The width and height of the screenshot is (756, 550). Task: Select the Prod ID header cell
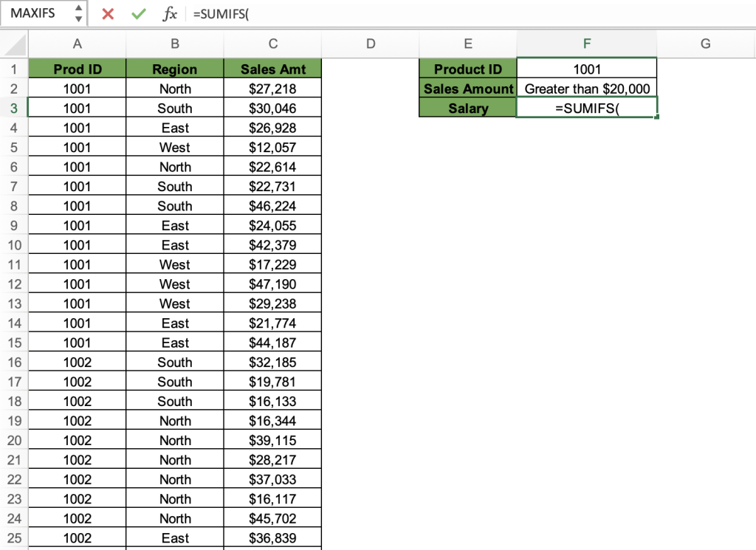click(77, 68)
